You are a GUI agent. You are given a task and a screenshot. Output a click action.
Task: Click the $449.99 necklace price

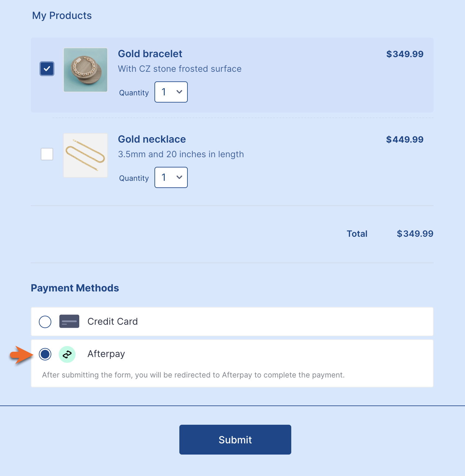[405, 140]
